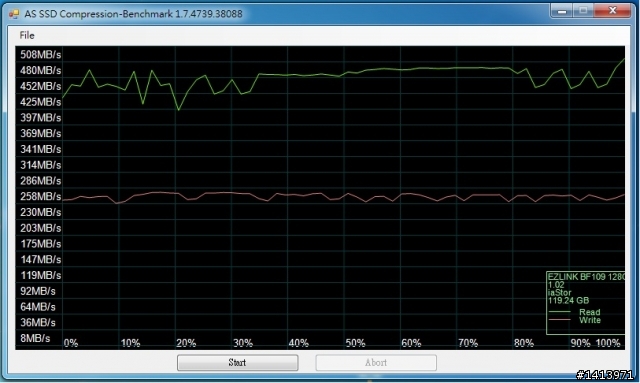This screenshot has height=383, width=640.
Task: Close the AS SSD Compression-Benchmark window
Action: (x=612, y=11)
